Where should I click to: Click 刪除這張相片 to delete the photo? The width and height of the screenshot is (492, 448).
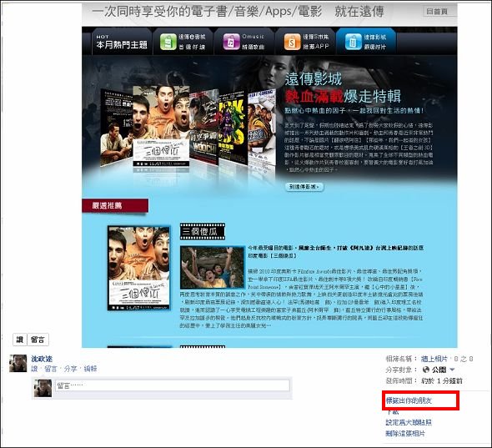point(405,434)
